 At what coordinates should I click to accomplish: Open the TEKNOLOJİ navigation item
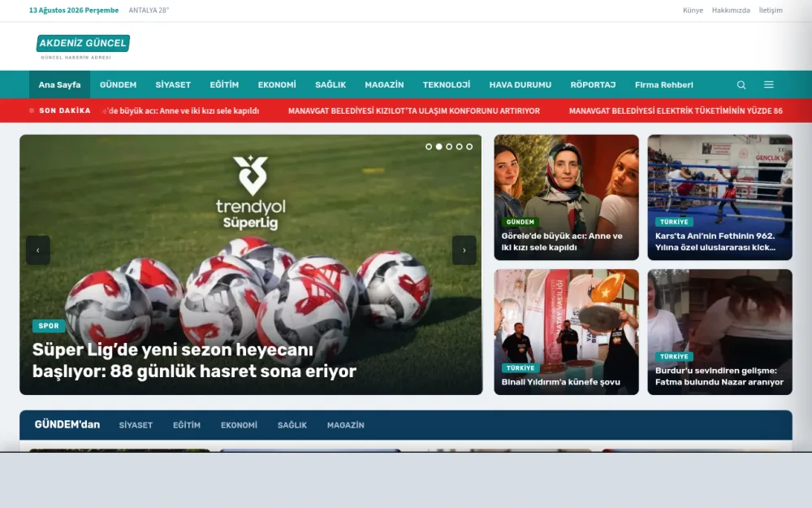tap(447, 85)
